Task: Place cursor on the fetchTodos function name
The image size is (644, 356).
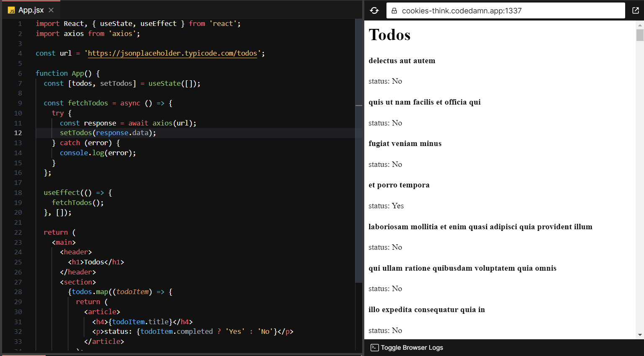Action: pos(88,103)
